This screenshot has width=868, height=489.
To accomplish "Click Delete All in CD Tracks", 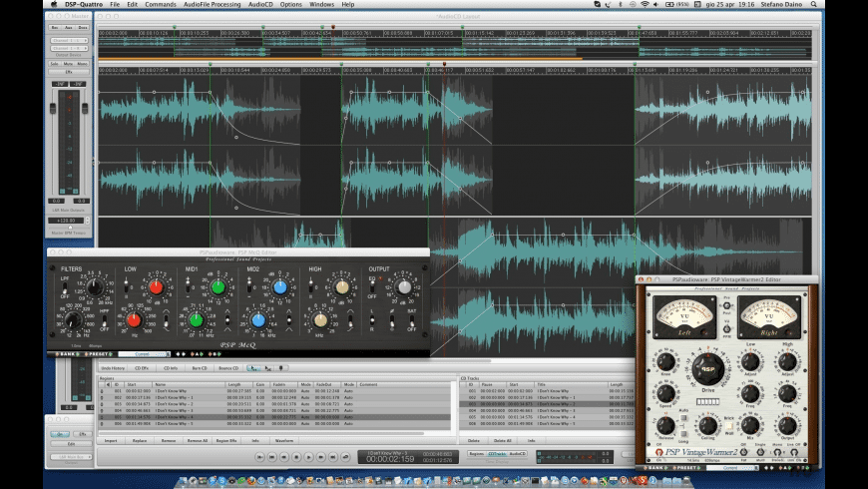I will click(x=502, y=440).
